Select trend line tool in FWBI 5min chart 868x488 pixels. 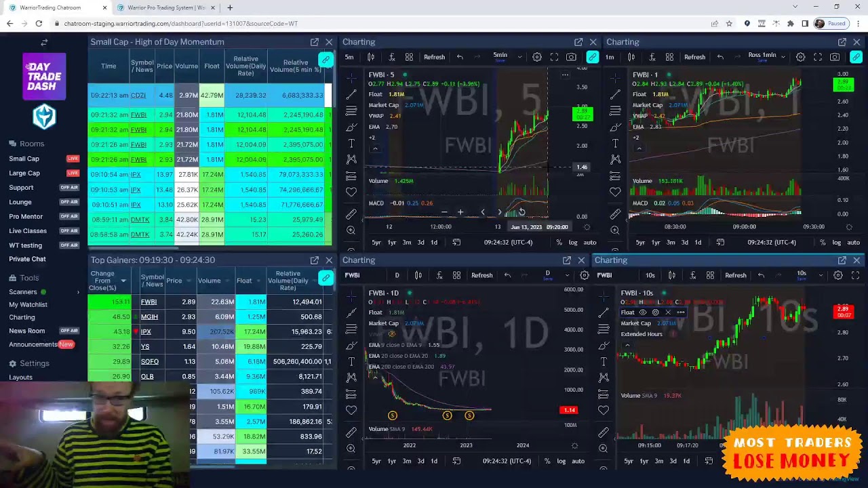click(351, 94)
